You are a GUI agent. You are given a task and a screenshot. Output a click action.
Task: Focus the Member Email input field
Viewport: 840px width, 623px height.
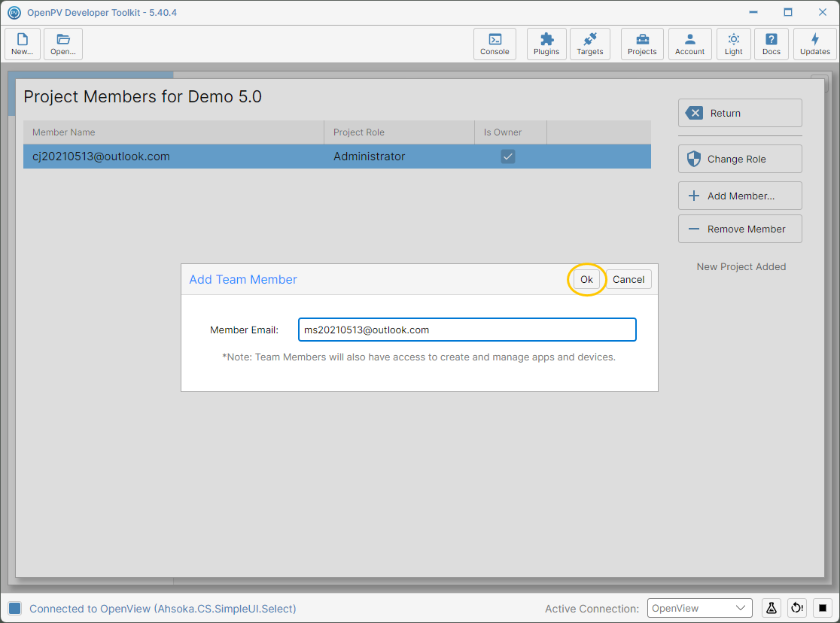(467, 330)
